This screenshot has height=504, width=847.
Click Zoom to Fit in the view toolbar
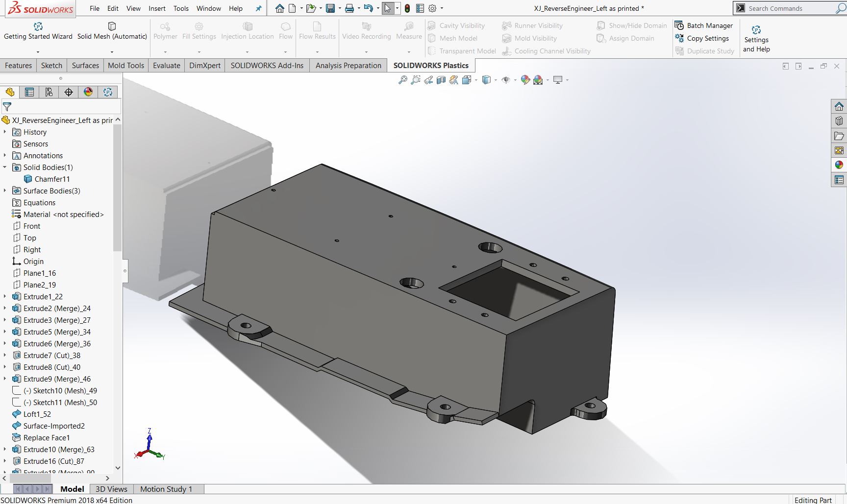[402, 80]
